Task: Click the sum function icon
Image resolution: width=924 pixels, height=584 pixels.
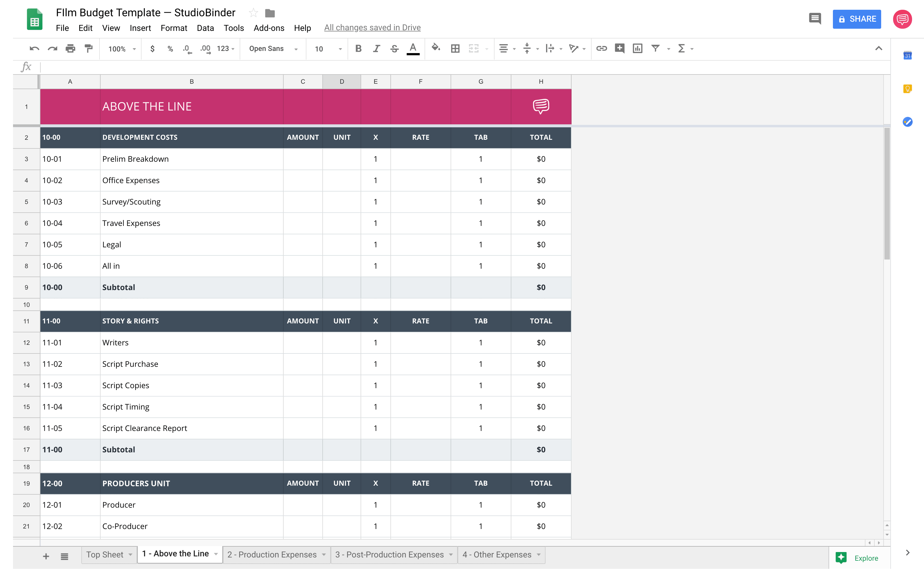Action: pyautogui.click(x=682, y=48)
